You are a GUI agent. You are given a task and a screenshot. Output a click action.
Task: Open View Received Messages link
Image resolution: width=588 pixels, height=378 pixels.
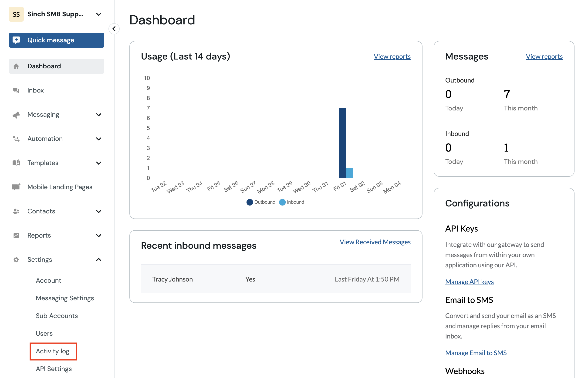(x=375, y=242)
